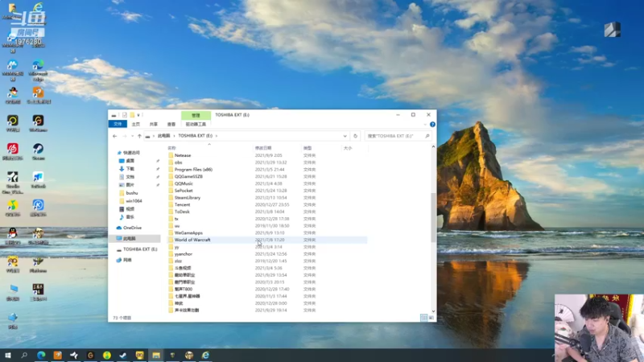Expand address bar history dropdown
Image resolution: width=644 pixels, height=362 pixels.
[x=345, y=136]
